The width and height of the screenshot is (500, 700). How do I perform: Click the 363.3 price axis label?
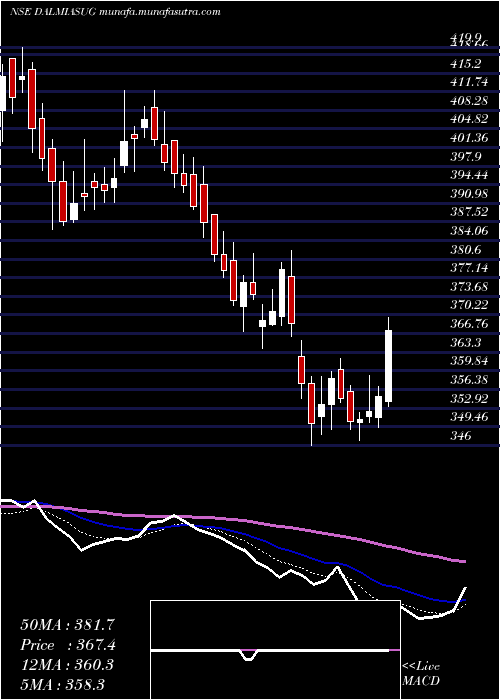(x=465, y=343)
